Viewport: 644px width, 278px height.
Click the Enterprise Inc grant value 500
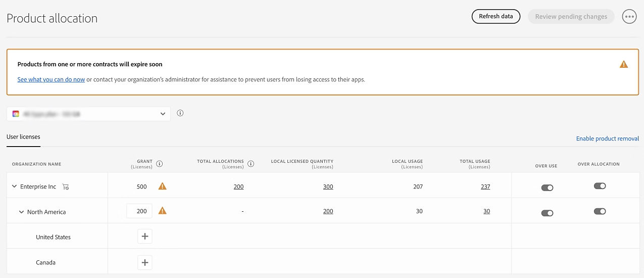tap(141, 187)
